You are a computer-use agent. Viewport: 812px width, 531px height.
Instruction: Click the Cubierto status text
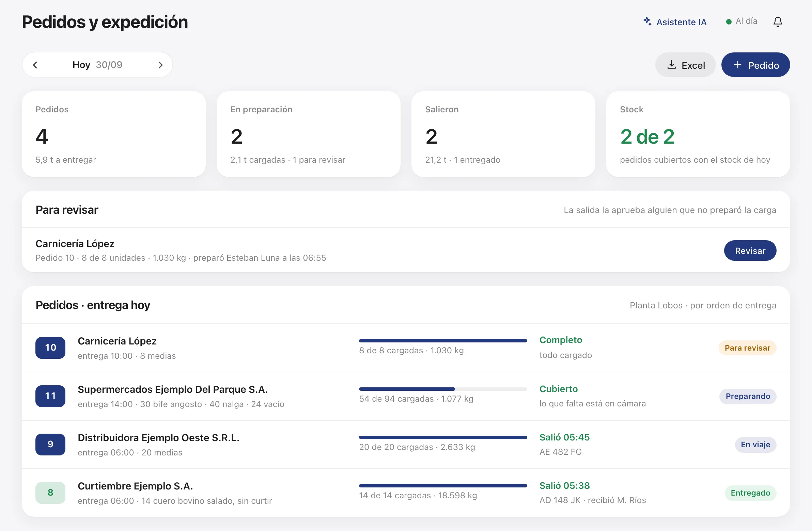pos(559,389)
